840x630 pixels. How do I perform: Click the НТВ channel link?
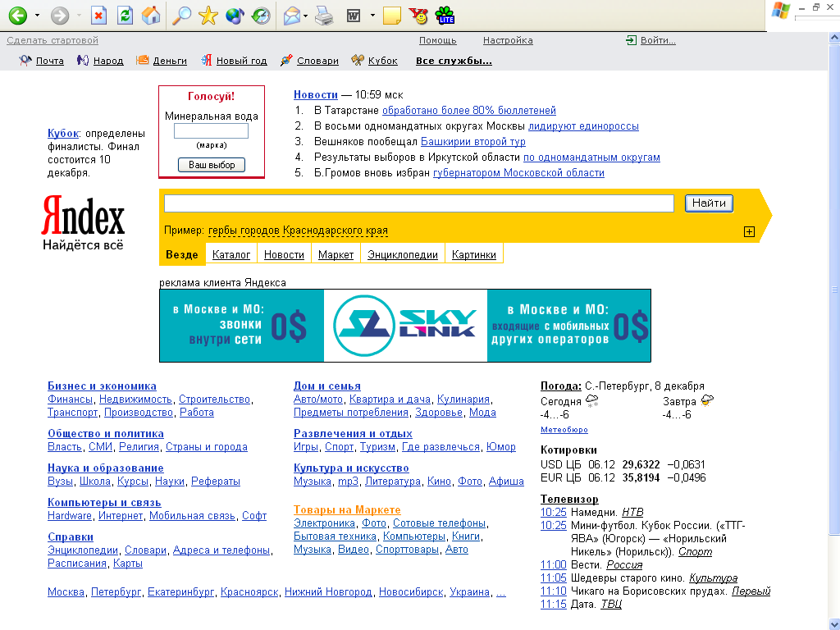click(x=632, y=512)
